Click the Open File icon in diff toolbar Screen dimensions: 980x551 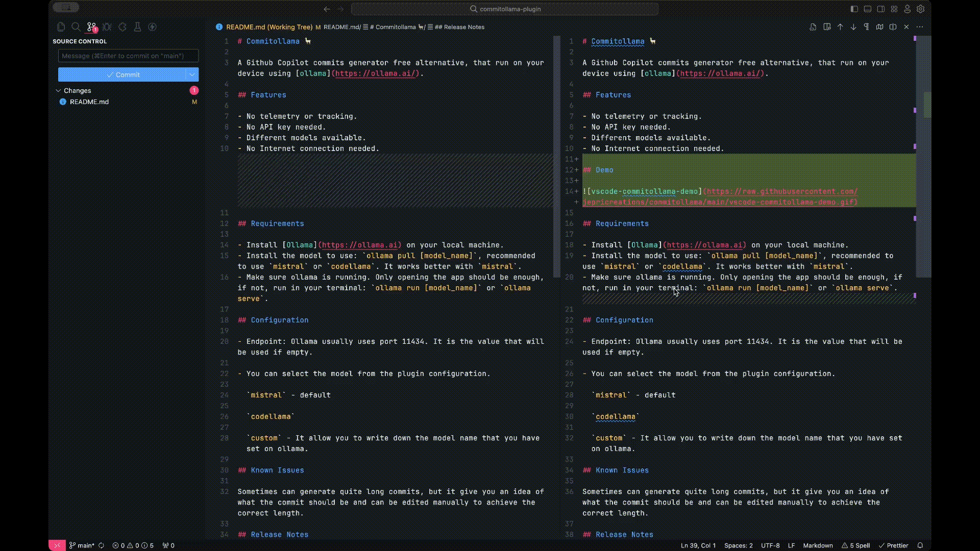coord(813,27)
